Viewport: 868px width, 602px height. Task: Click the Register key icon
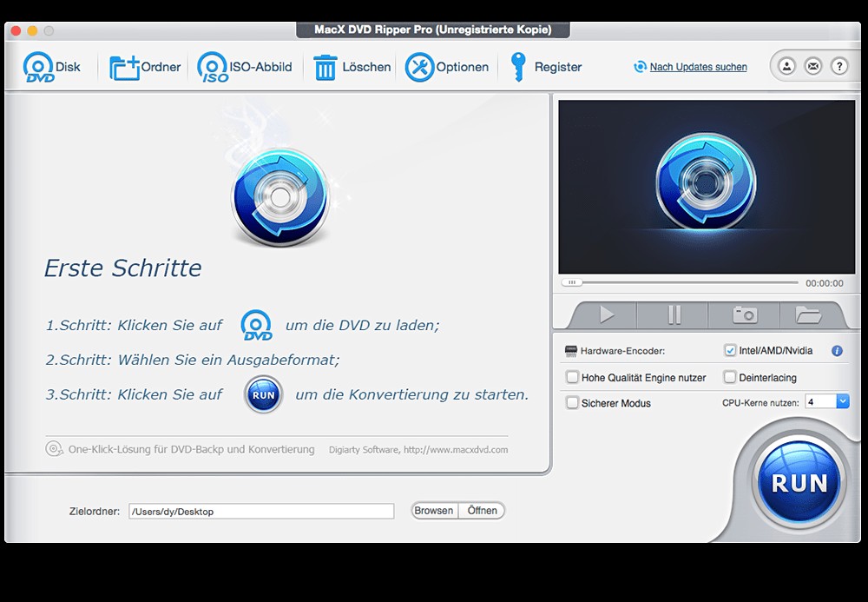click(x=517, y=67)
